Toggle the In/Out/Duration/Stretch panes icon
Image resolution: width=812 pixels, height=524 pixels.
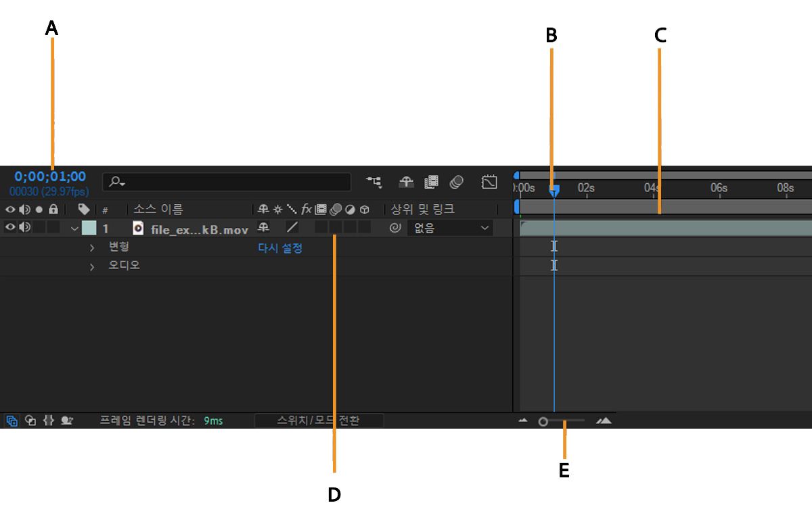point(48,421)
